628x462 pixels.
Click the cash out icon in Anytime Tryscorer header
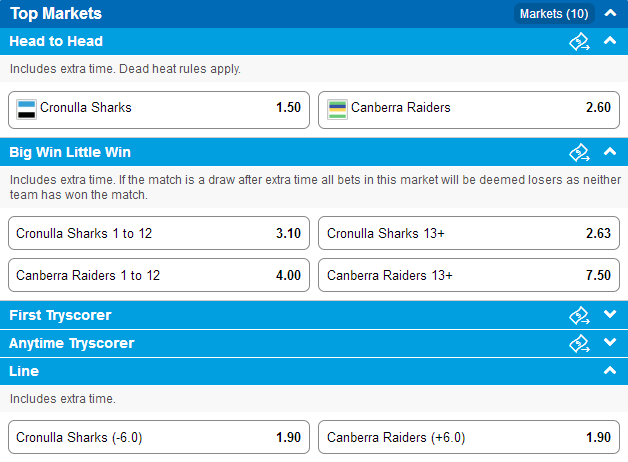pos(579,343)
